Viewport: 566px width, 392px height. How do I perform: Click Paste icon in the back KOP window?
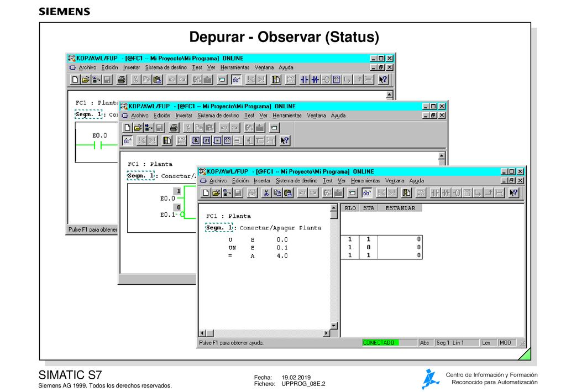(x=158, y=80)
